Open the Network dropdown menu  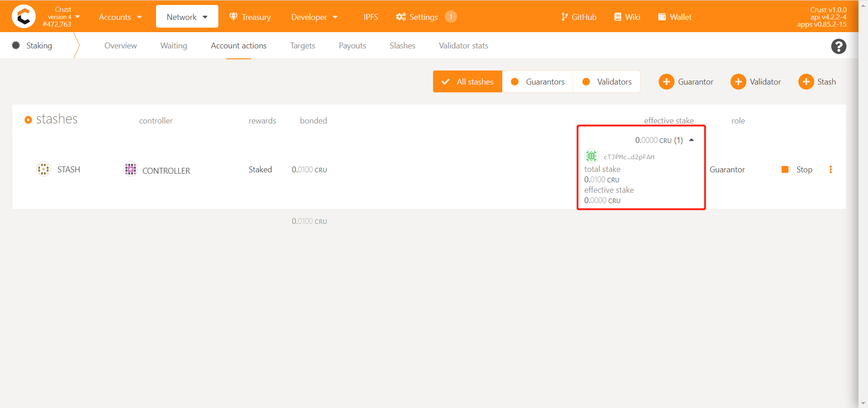click(187, 17)
